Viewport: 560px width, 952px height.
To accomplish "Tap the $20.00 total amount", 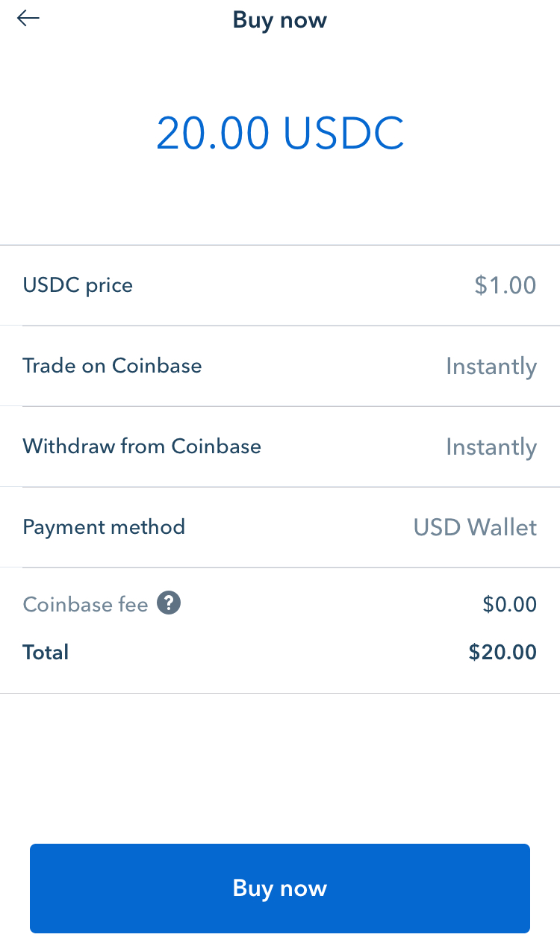I will pyautogui.click(x=503, y=653).
